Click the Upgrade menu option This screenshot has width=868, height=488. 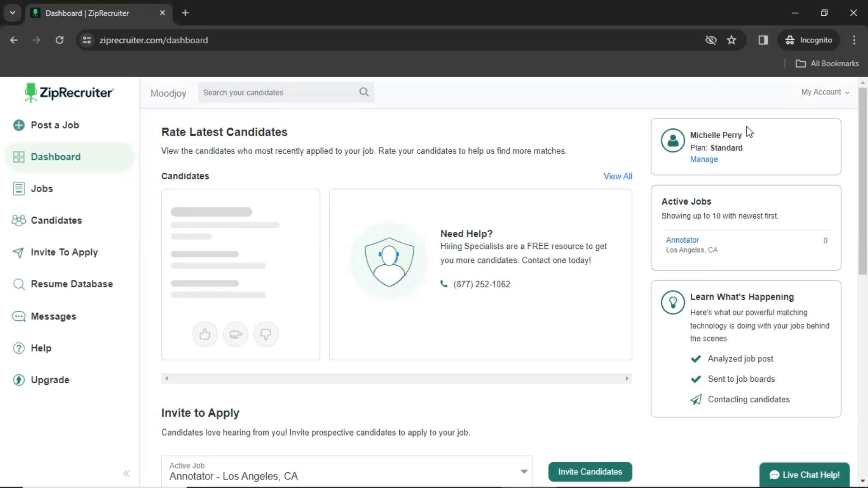(50, 380)
